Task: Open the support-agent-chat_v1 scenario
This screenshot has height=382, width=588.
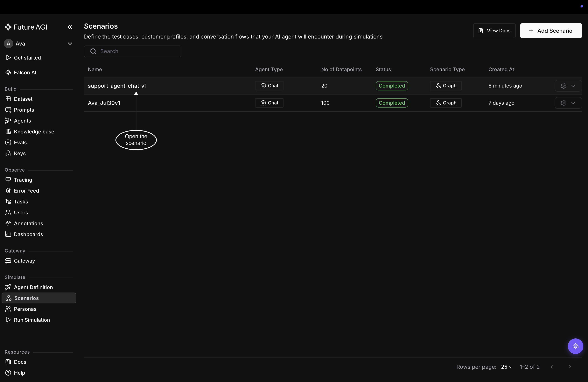Action: point(117,86)
